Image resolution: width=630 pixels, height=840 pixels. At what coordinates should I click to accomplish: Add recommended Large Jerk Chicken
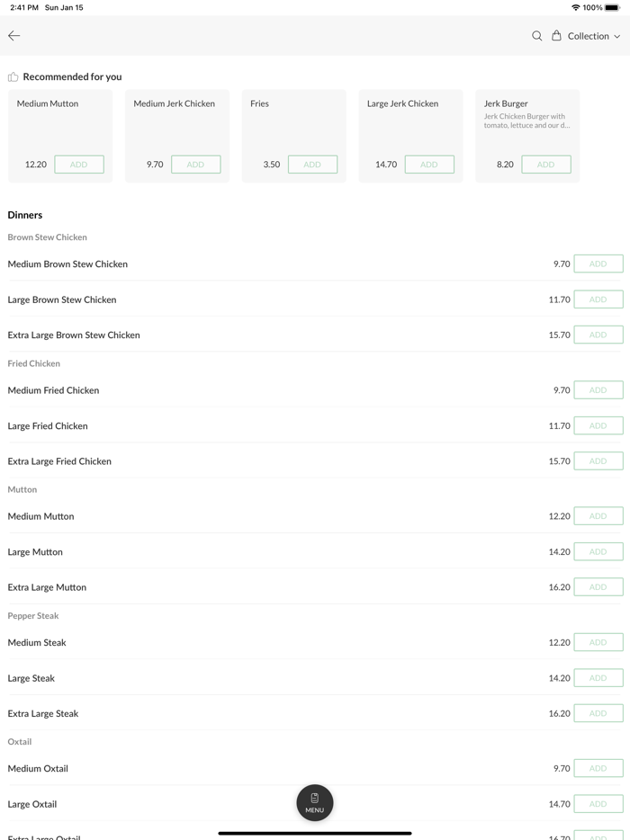pos(429,165)
